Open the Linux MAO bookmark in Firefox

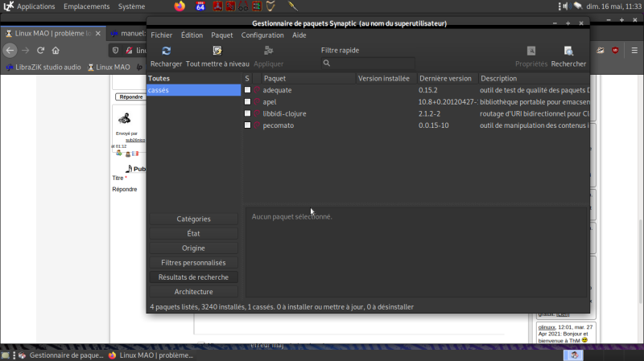[109, 68]
